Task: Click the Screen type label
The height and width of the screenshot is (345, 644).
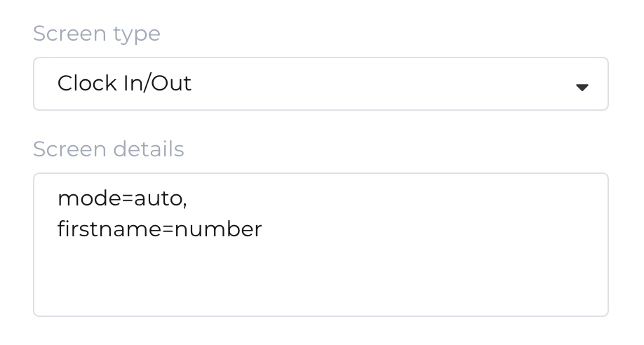Action: pyautogui.click(x=97, y=34)
